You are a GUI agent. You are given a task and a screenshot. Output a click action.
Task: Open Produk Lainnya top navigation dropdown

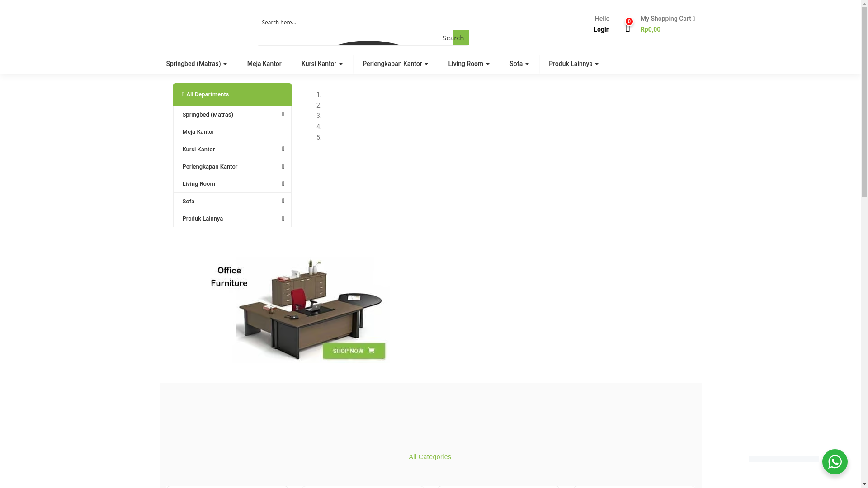click(573, 64)
